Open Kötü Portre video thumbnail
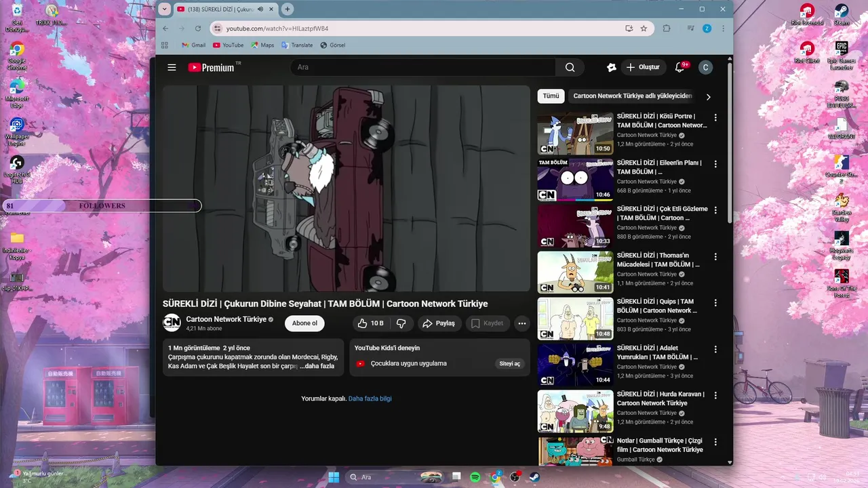This screenshot has height=488, width=868. tap(576, 134)
